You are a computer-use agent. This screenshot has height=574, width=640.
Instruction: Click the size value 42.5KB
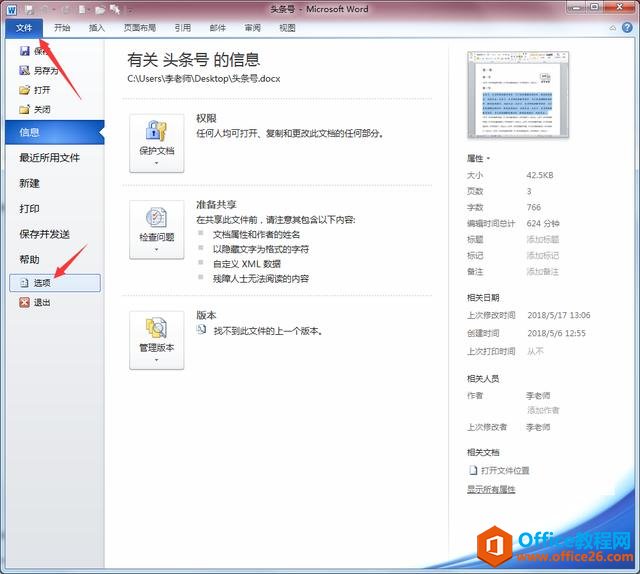click(540, 176)
